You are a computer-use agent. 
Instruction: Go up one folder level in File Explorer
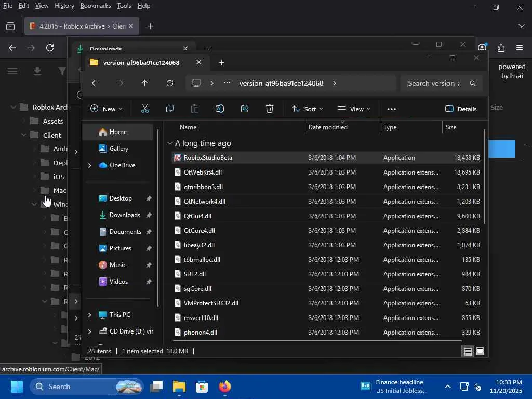[x=144, y=83]
